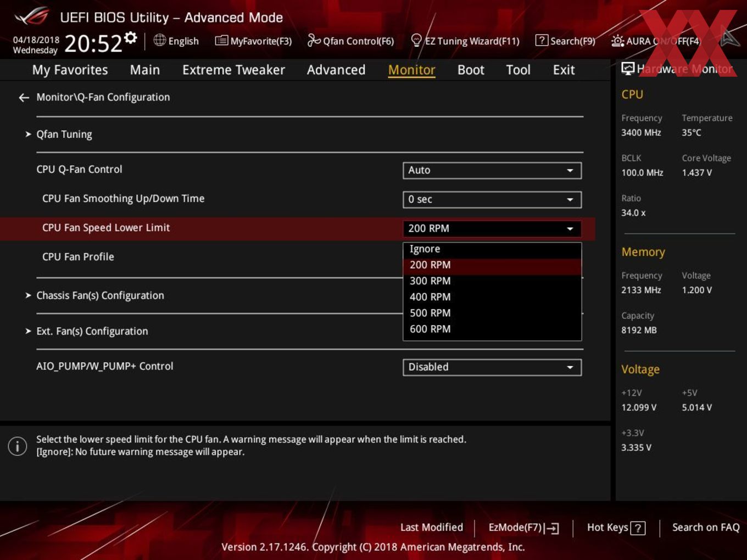Choose 200 RPM in the dropdown list
The width and height of the screenshot is (747, 560).
[492, 265]
